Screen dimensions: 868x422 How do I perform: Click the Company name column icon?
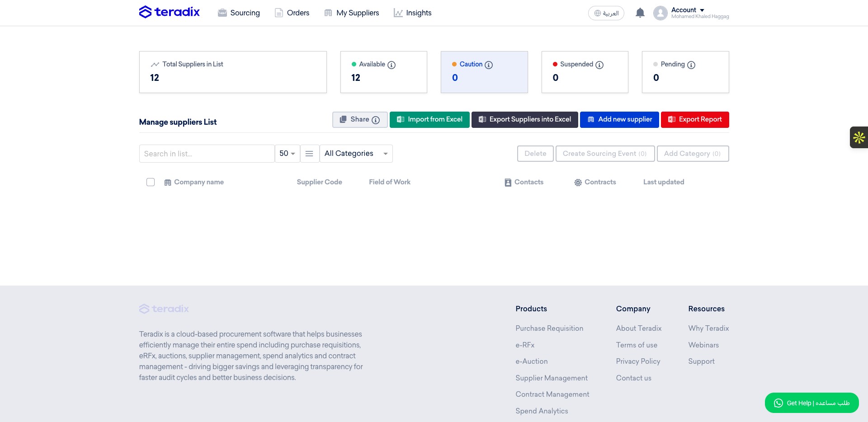coord(168,183)
